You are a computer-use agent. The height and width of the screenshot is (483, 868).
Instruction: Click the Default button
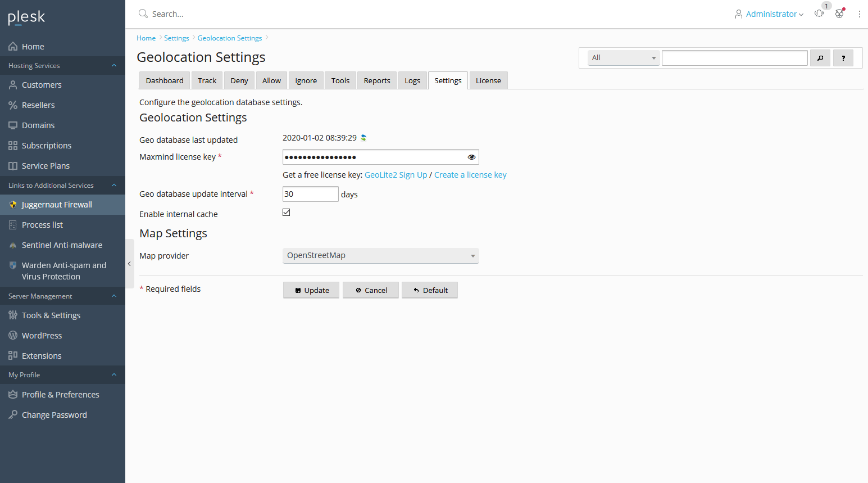click(430, 290)
